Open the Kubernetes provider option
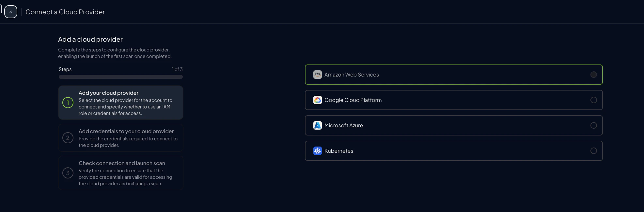The height and width of the screenshot is (212, 644). tap(454, 151)
